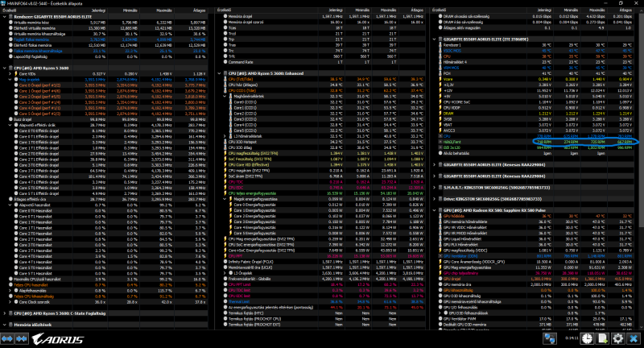Collapse the AMD Ryzen 5 3600: Enhanced group
The width and height of the screenshot is (644, 348).
(219, 73)
